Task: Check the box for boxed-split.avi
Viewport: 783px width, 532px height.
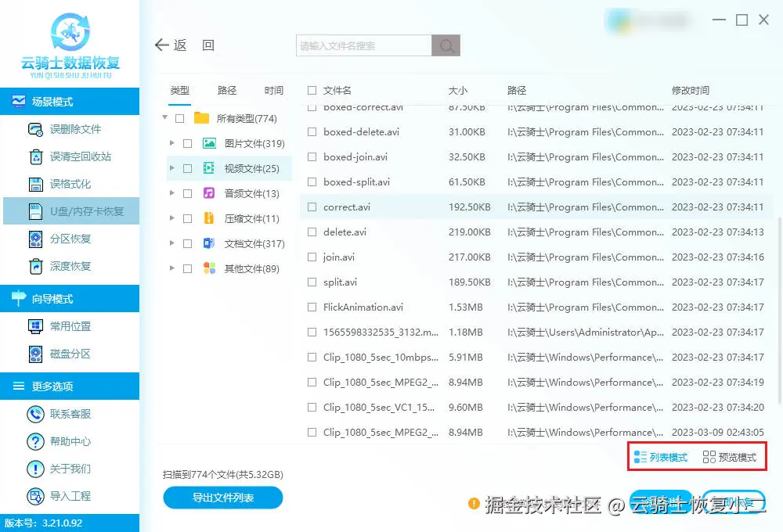Action: [x=312, y=182]
